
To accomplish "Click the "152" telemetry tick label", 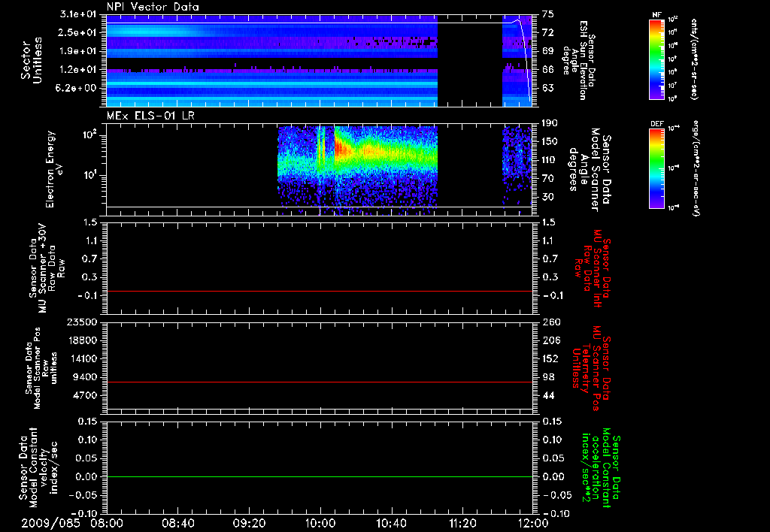I will [550, 358].
